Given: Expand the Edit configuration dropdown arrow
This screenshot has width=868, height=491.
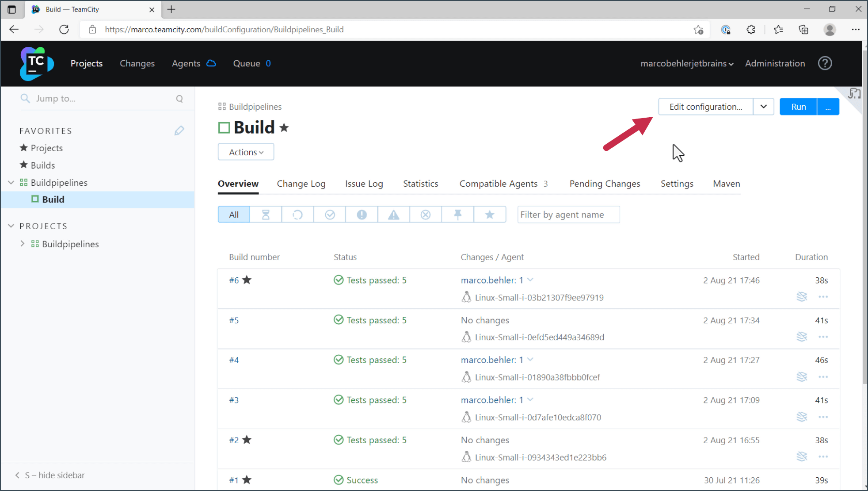Looking at the screenshot, I should pyautogui.click(x=763, y=107).
